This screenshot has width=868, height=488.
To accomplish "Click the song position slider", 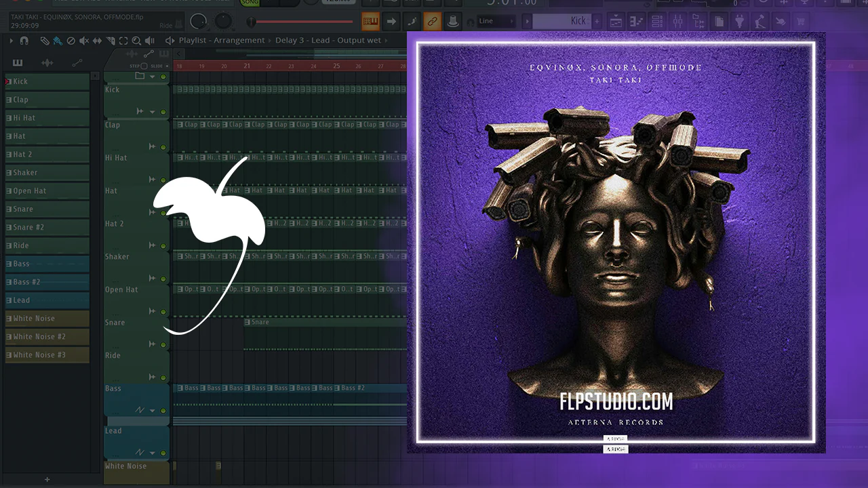I will pos(300,22).
